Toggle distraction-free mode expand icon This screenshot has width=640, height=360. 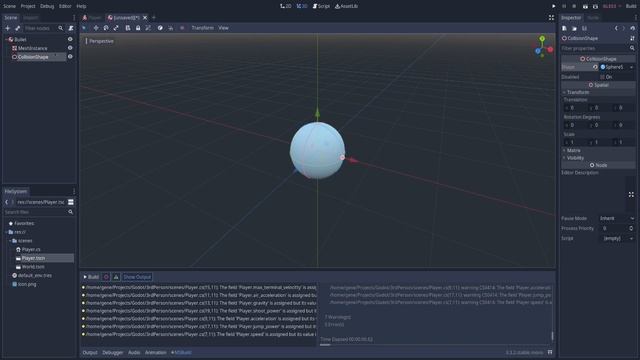coord(551,18)
